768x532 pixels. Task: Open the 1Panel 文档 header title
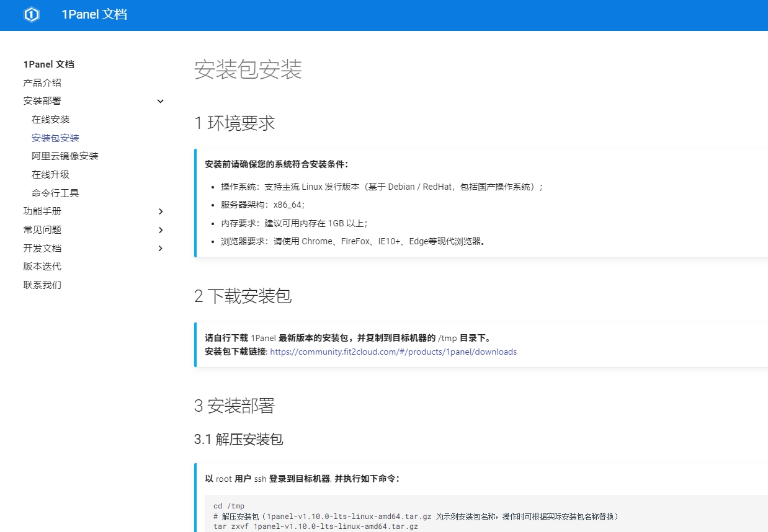click(94, 15)
